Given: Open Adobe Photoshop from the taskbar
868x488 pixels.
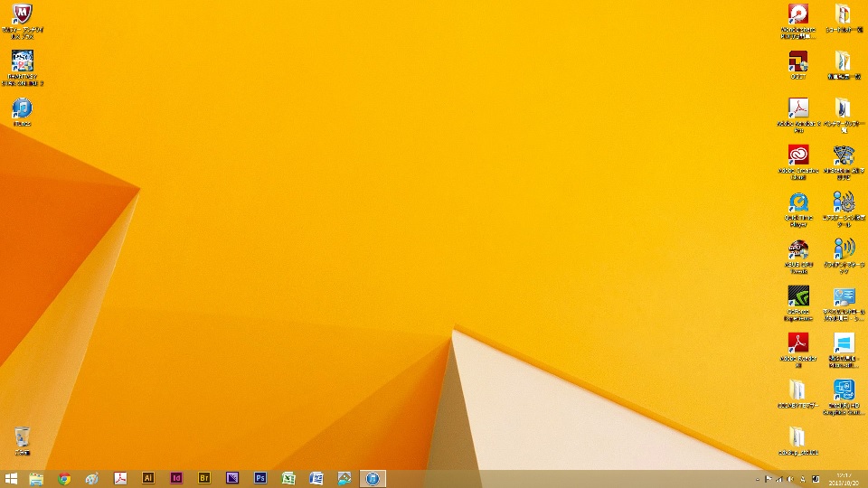Looking at the screenshot, I should point(260,478).
